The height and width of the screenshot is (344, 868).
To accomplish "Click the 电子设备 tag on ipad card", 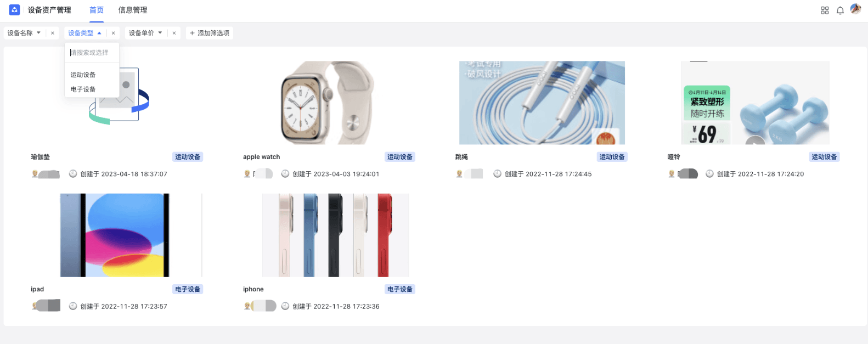I will tap(188, 289).
